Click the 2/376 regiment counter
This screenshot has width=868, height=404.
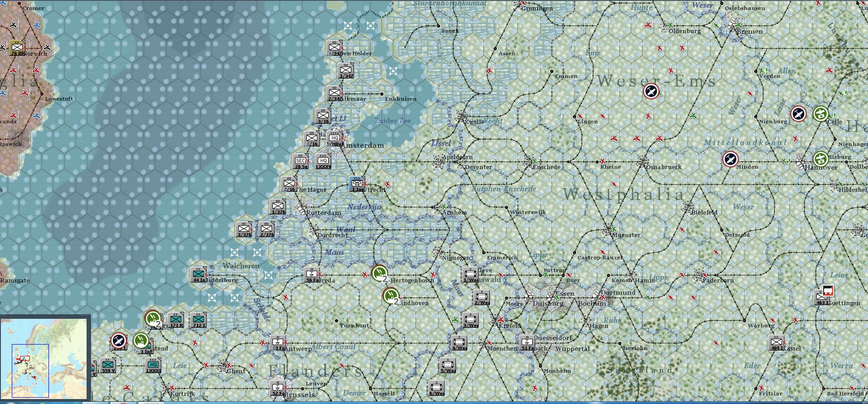pos(267,229)
